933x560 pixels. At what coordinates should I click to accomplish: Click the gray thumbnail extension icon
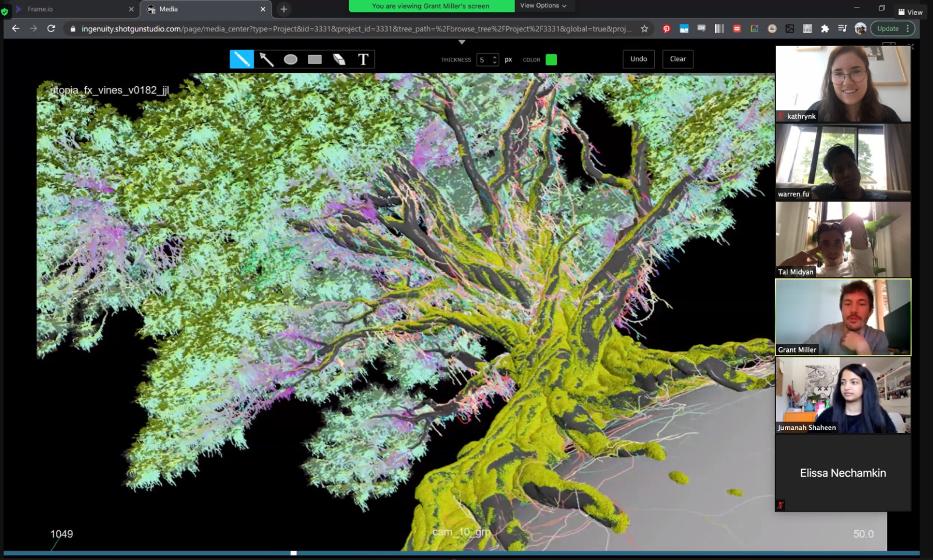click(807, 29)
